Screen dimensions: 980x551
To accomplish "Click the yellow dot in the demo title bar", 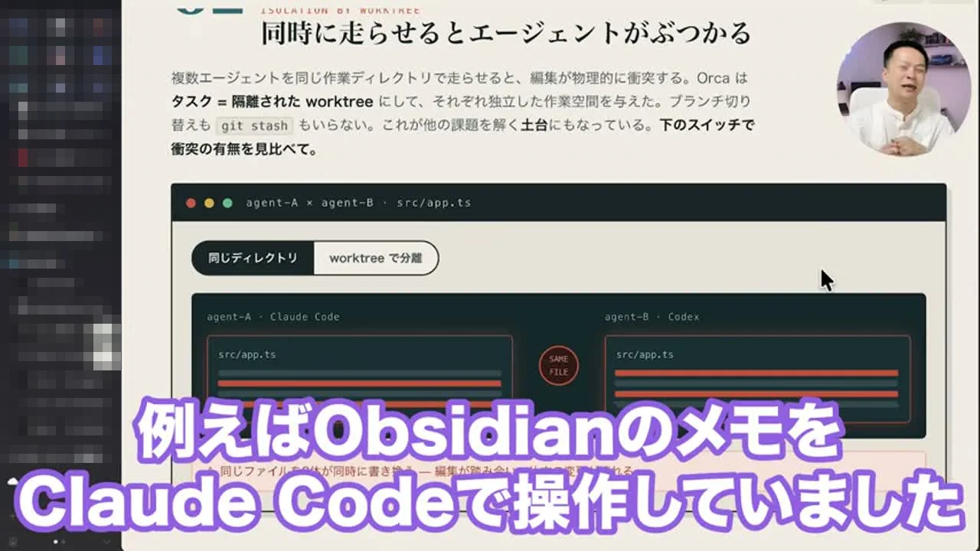I will 209,203.
